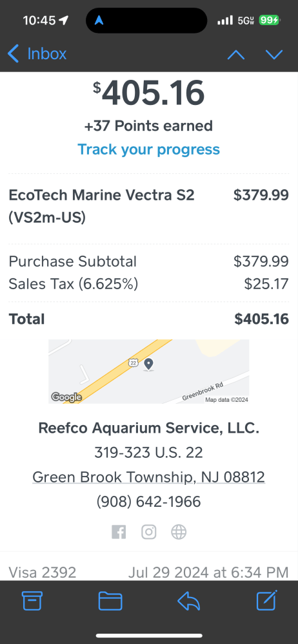Tap the map location pin
The height and width of the screenshot is (644, 298).
(148, 365)
